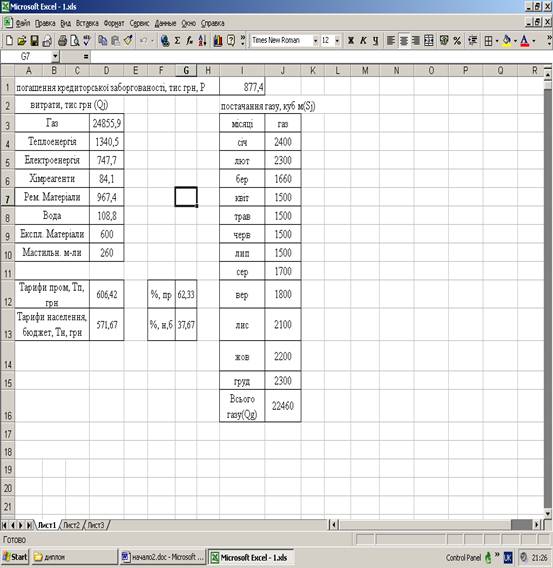Image resolution: width=553 pixels, height=568 pixels.
Task: Switch to the Лист2 sheet tab
Action: [71, 525]
